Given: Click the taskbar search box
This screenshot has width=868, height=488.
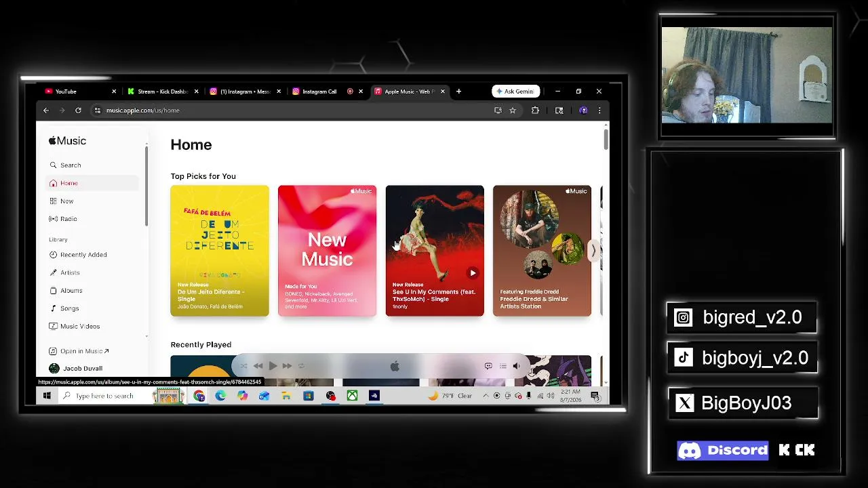Looking at the screenshot, I should [105, 396].
